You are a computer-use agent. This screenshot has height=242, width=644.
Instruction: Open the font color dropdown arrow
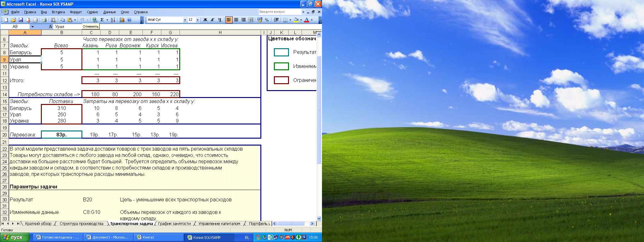[x=312, y=20]
